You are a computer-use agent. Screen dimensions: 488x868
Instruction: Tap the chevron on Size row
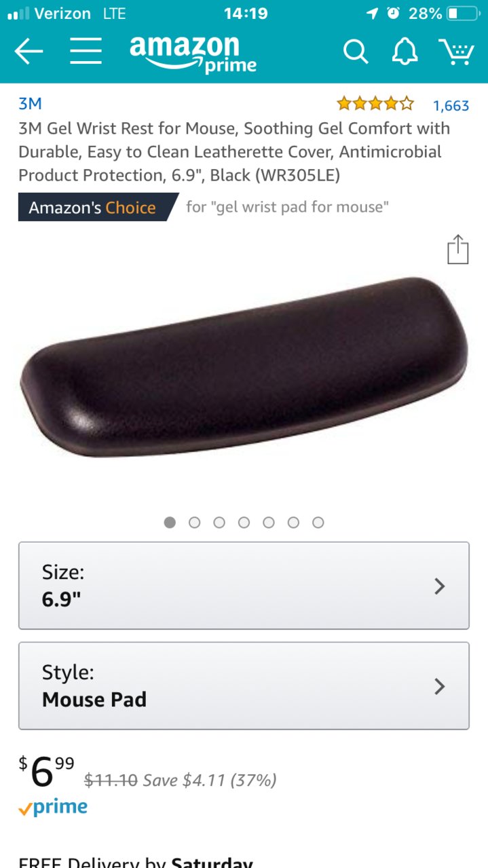440,586
